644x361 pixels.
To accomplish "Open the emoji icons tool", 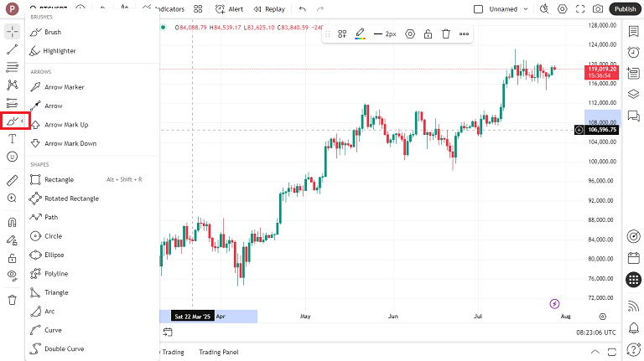I will (12, 157).
